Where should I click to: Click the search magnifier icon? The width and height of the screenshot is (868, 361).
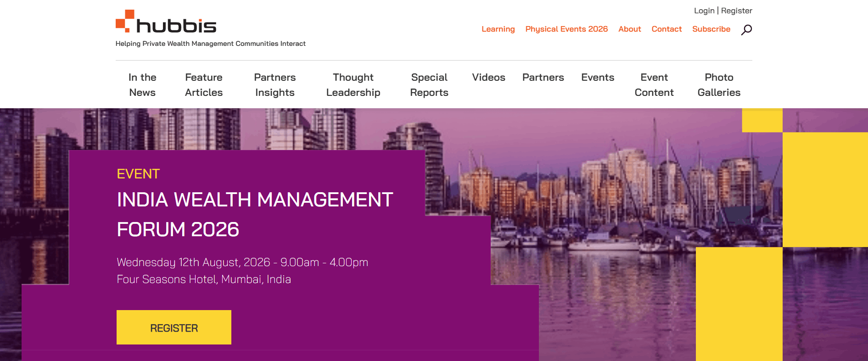point(746,30)
